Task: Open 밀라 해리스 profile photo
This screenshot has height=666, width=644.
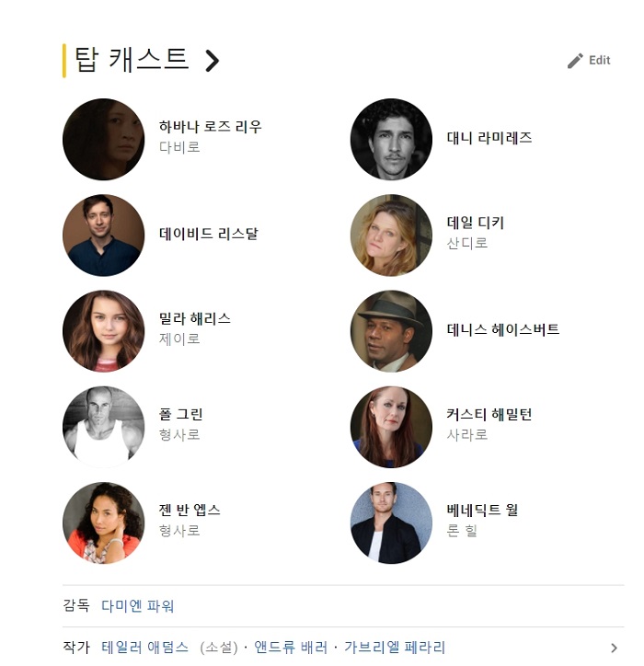Action: pyautogui.click(x=103, y=331)
